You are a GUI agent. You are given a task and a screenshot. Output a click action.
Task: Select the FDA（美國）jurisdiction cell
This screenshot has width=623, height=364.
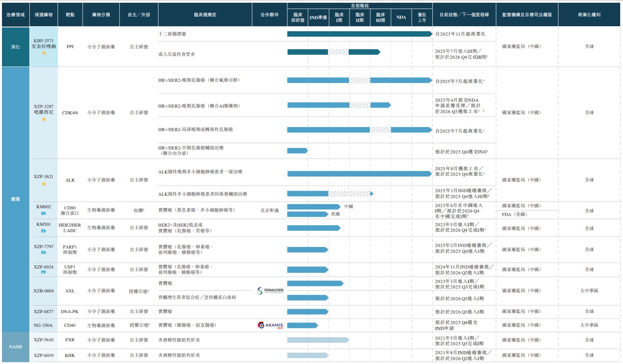(515, 214)
